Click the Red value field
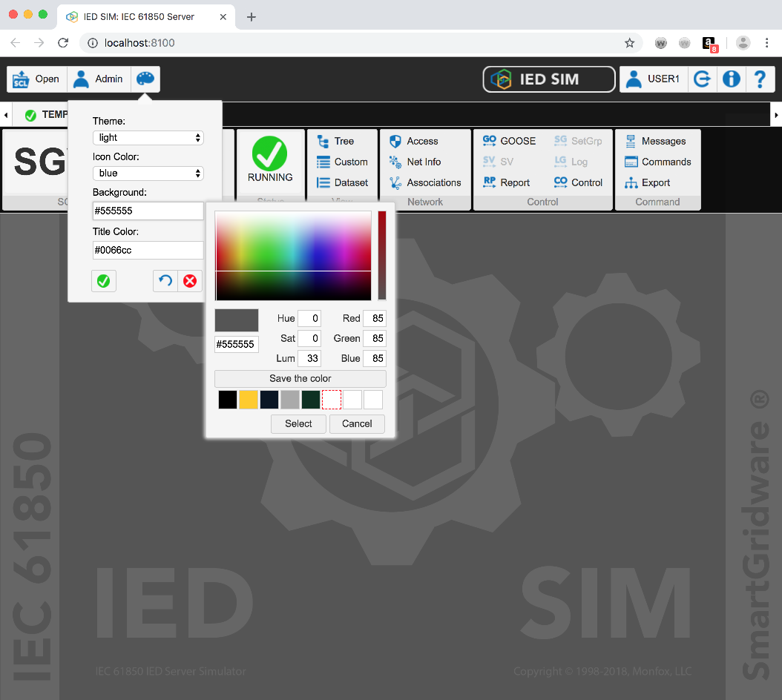Image resolution: width=782 pixels, height=700 pixels. pyautogui.click(x=375, y=319)
